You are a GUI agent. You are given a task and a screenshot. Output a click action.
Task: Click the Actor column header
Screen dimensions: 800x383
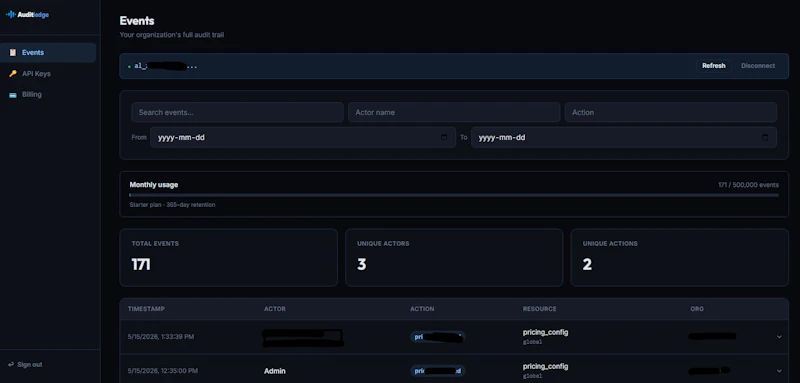[274, 309]
